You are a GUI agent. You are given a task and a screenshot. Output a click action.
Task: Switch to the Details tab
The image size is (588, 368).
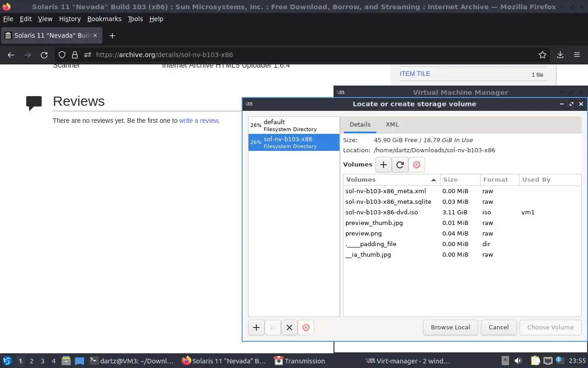click(x=360, y=125)
